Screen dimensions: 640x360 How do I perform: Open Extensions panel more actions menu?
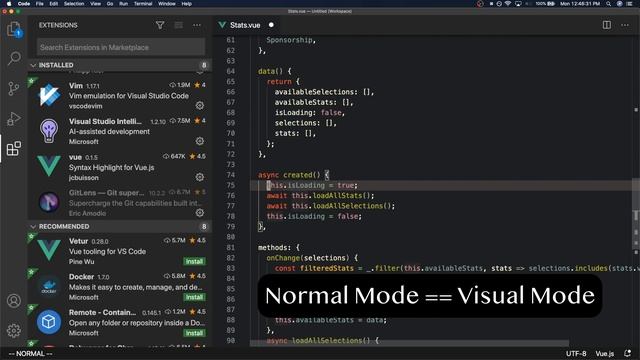tap(197, 25)
